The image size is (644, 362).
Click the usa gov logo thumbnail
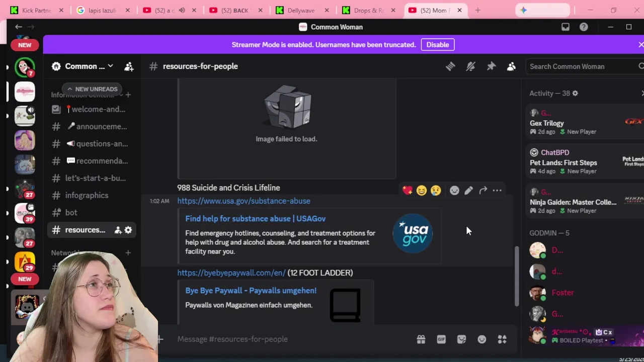[x=413, y=233]
